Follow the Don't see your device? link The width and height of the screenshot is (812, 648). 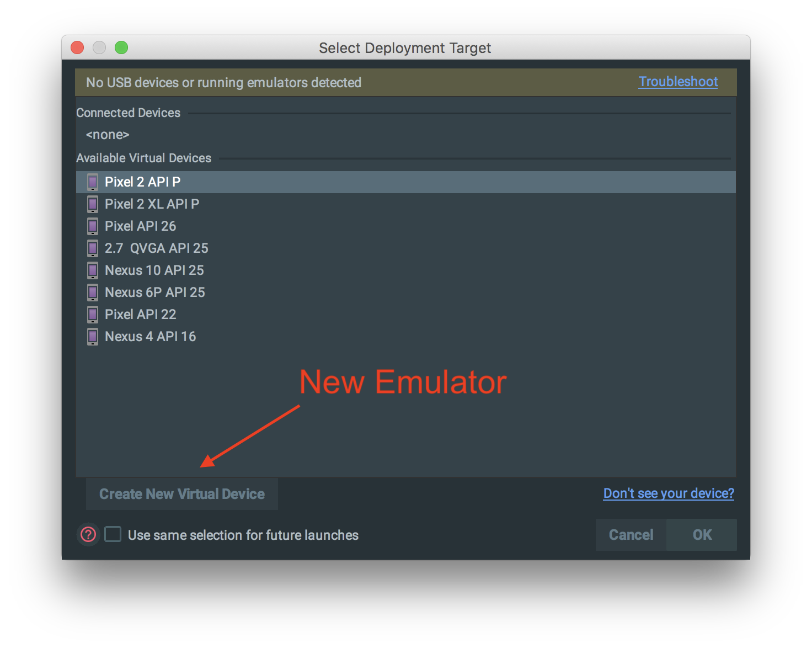pos(669,493)
